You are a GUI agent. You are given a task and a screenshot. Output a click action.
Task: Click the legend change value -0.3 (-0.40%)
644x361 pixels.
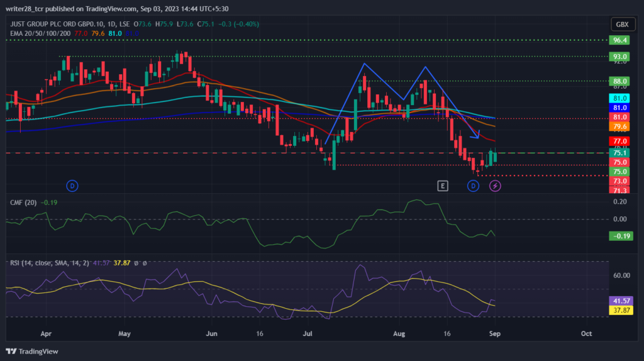click(x=238, y=25)
